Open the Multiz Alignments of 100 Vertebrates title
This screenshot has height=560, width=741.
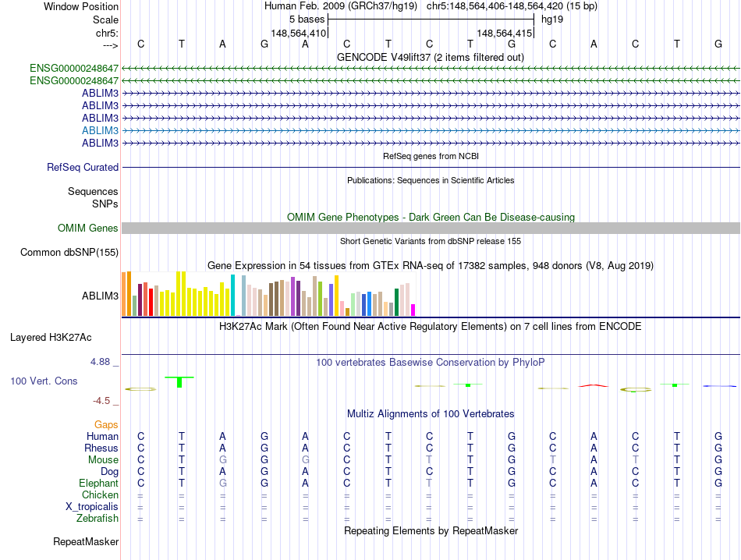click(x=431, y=414)
